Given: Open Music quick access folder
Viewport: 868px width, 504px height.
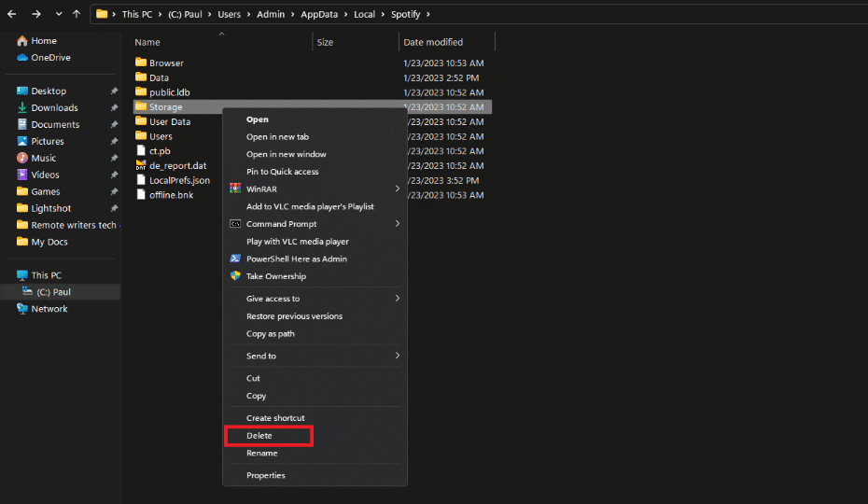Looking at the screenshot, I should pos(36,159).
